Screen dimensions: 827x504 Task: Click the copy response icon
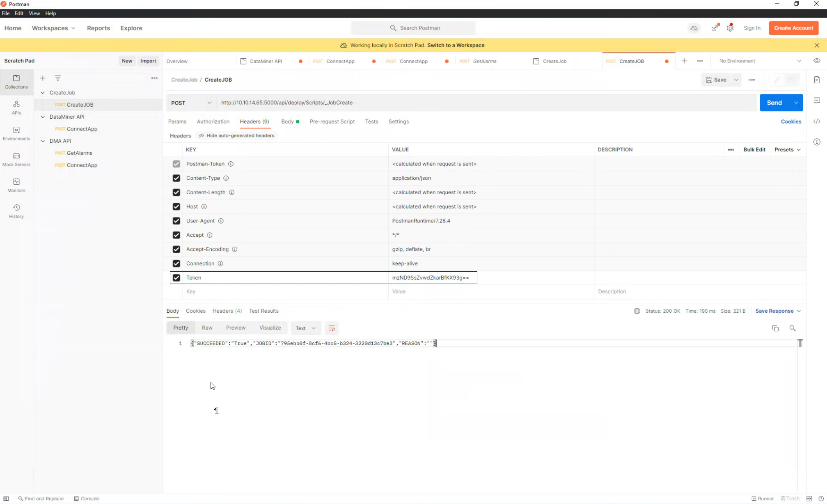click(775, 328)
